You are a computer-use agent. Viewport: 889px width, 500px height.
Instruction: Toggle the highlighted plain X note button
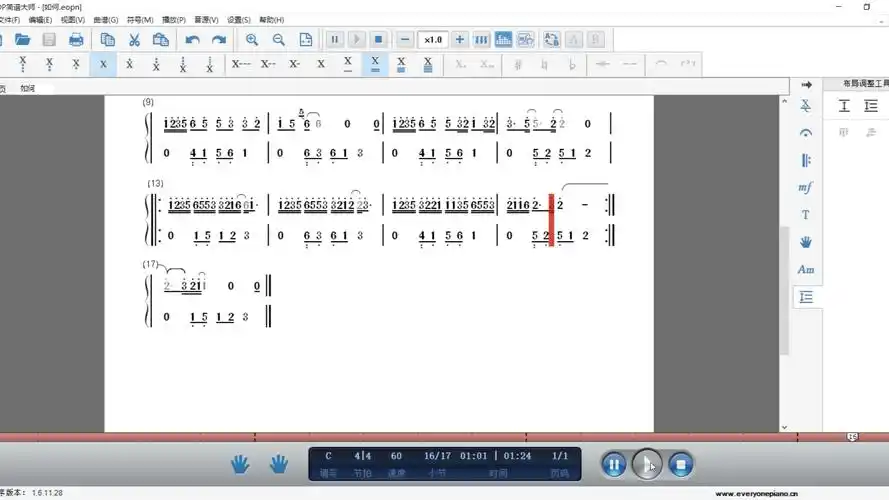tap(102, 64)
